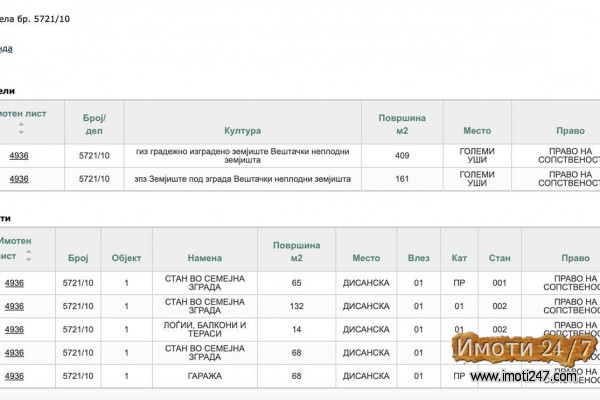Click sort arrows in the buildings table's Имотен лист header

[x=27, y=257]
